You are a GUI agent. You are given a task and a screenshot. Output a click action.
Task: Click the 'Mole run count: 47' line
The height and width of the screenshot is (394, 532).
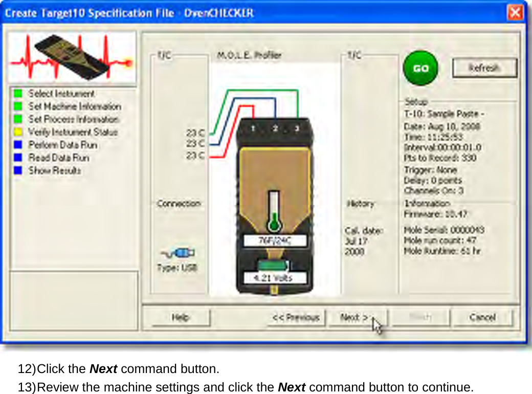440,240
